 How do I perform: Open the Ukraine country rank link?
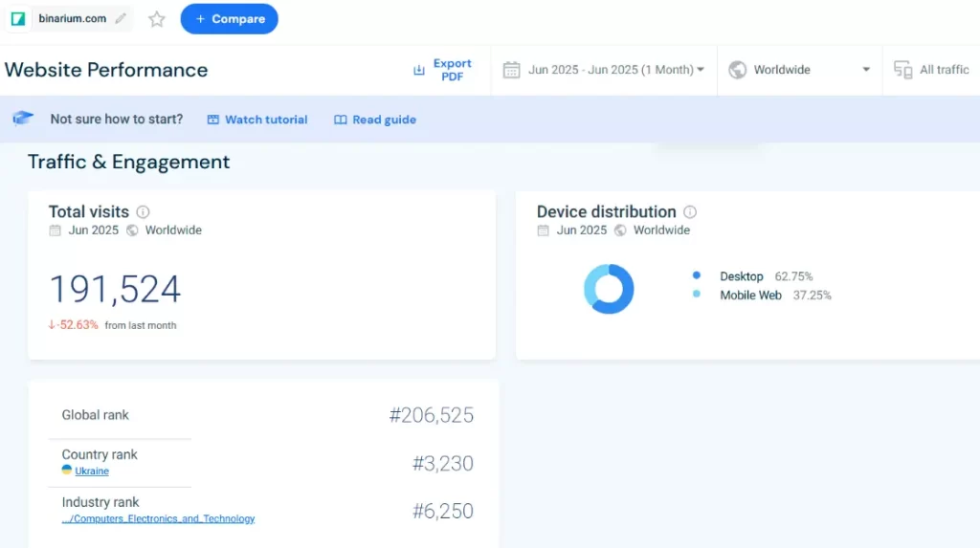point(92,471)
